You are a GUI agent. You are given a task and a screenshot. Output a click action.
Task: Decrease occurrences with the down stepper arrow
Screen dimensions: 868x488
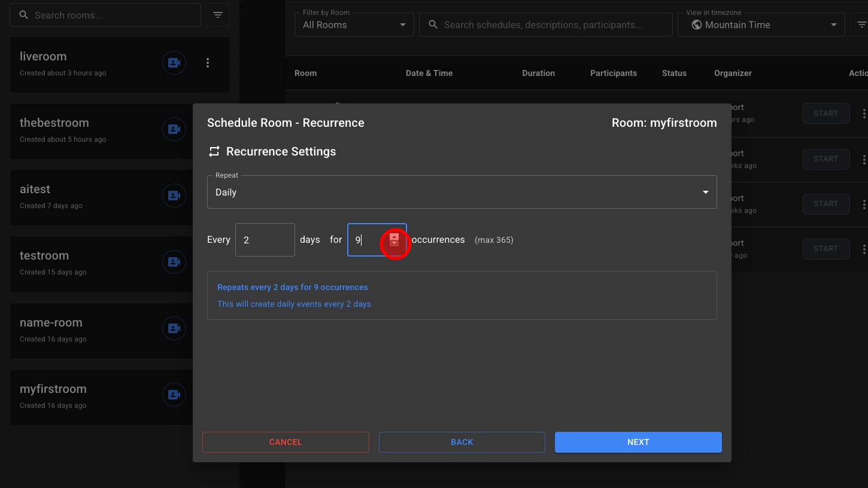[394, 243]
